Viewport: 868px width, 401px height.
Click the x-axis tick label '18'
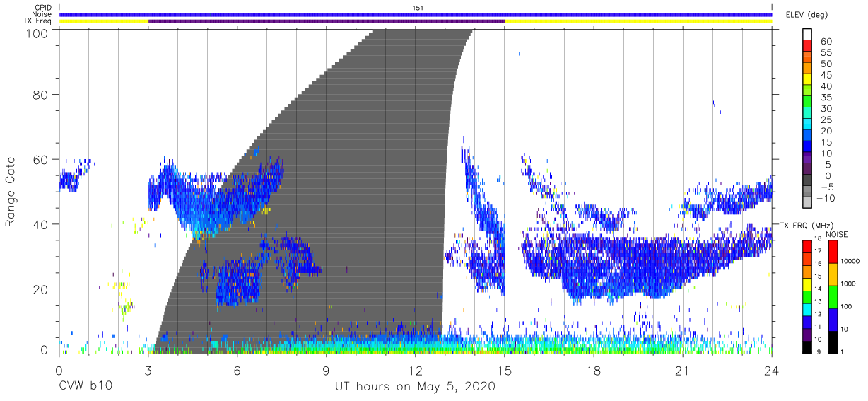pyautogui.click(x=594, y=371)
